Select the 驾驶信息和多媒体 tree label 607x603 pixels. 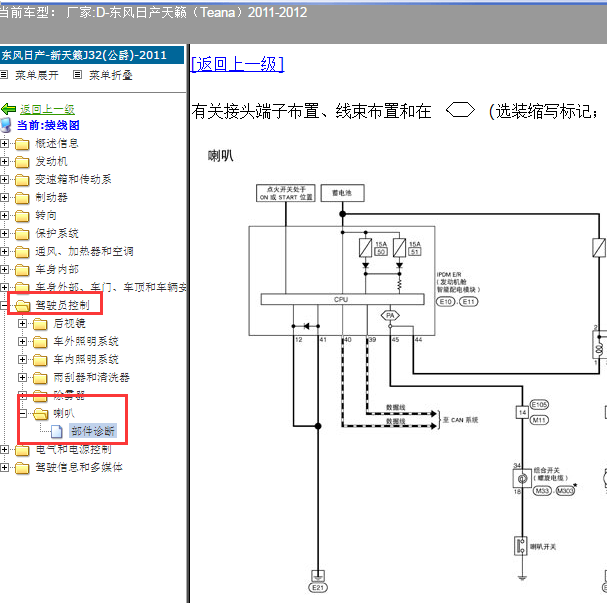pos(79,467)
